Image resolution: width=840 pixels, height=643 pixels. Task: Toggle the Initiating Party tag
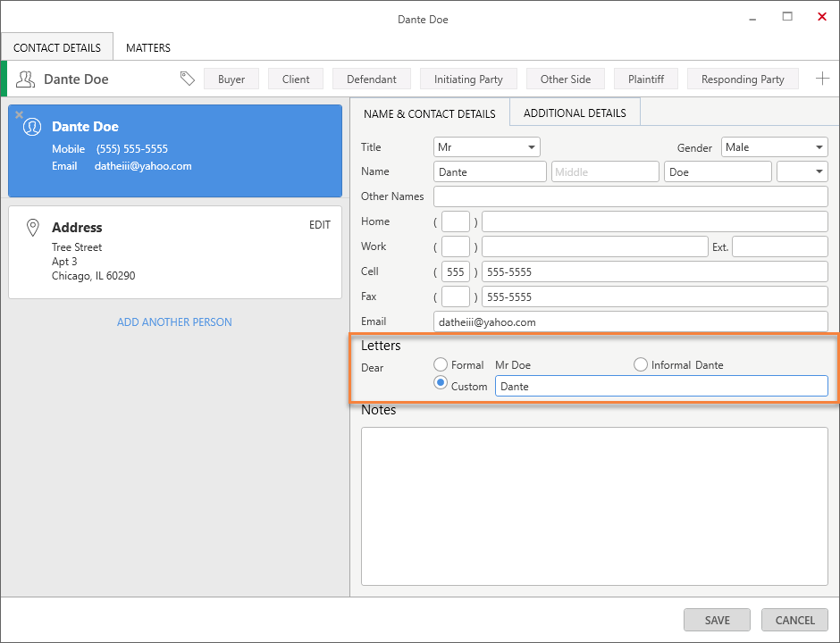468,79
